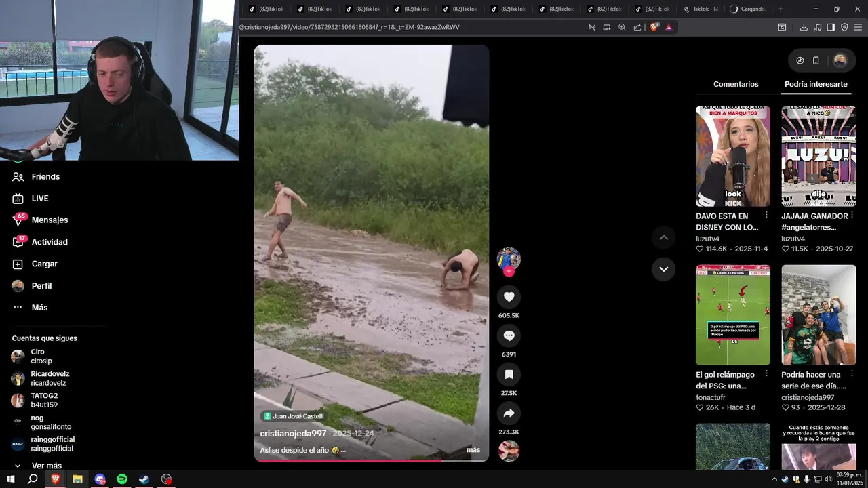Open the zoom magnifier icon in address bar

tap(622, 27)
